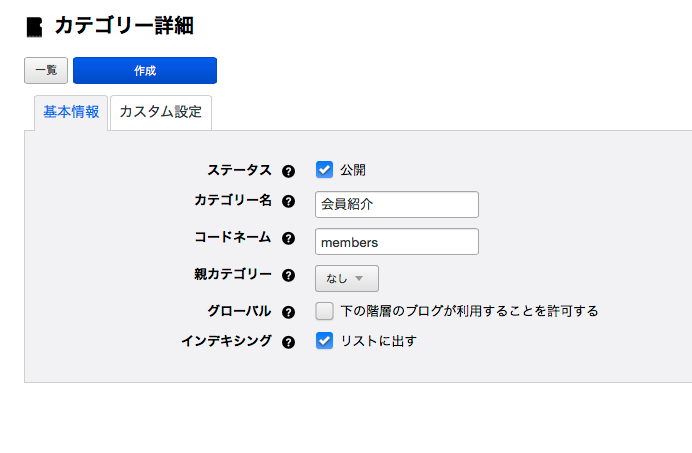The height and width of the screenshot is (453, 692).
Task: Click the リストに出す label text
Action: point(378,341)
